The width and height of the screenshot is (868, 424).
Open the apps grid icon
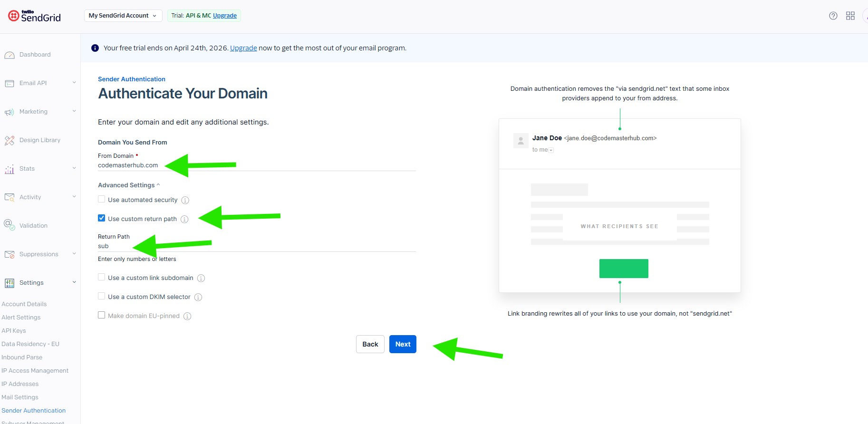coord(850,16)
